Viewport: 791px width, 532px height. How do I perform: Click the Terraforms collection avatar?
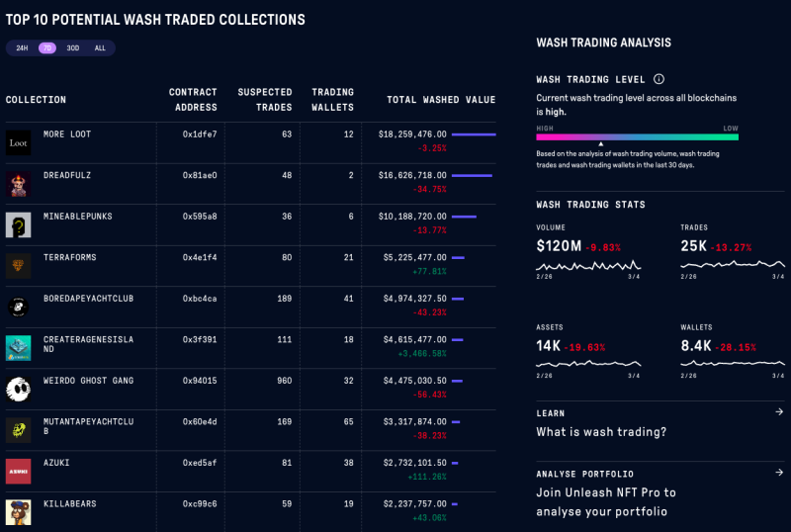[x=18, y=266]
